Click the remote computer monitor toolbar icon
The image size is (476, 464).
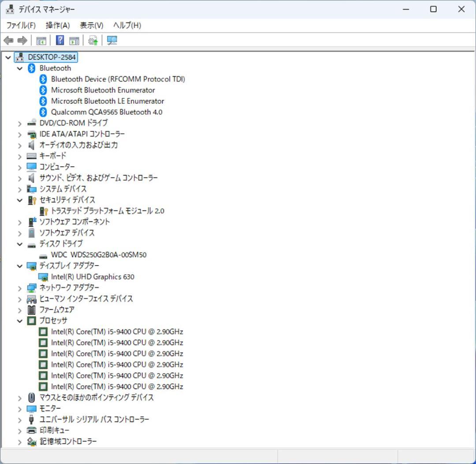112,40
